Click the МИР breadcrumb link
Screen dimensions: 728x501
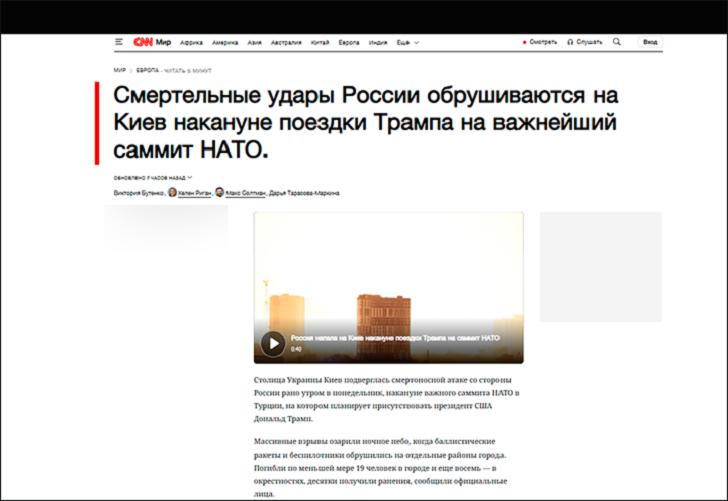click(x=120, y=71)
